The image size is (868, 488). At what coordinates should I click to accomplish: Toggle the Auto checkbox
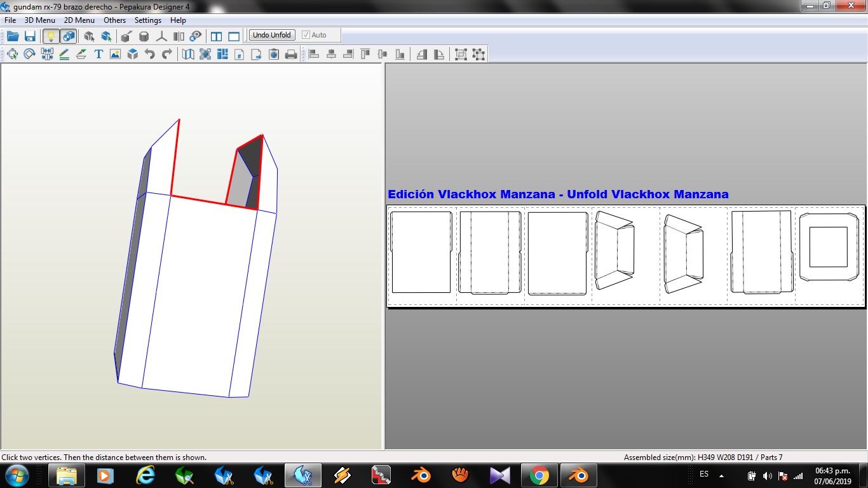306,35
